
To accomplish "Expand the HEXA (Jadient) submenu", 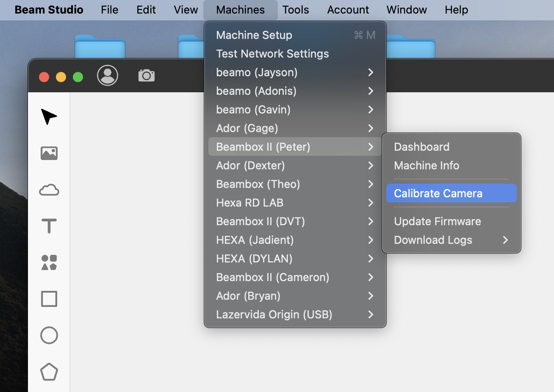I will [295, 240].
